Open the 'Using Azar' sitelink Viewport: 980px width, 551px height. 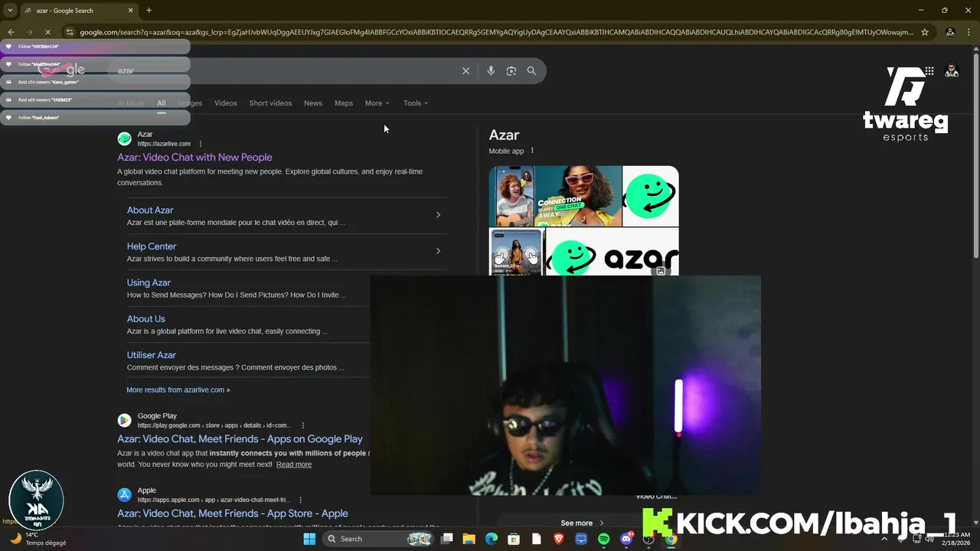pos(149,282)
